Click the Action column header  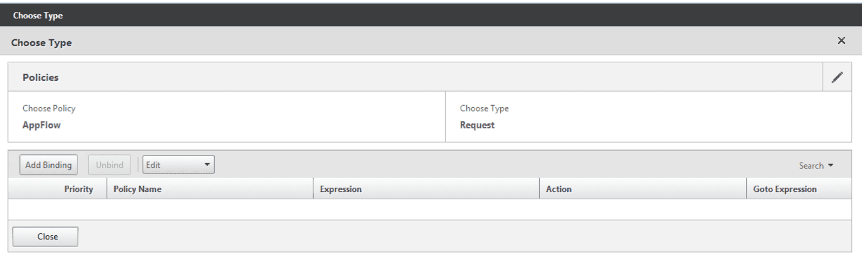559,189
